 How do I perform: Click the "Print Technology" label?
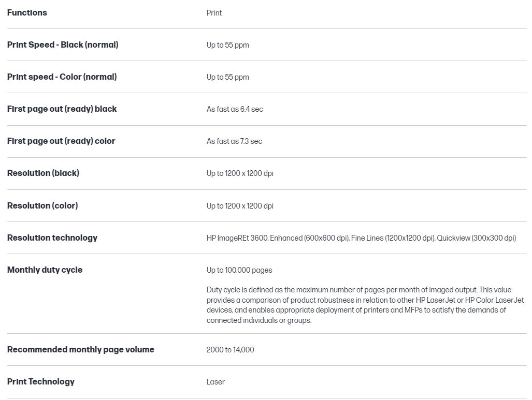point(41,382)
